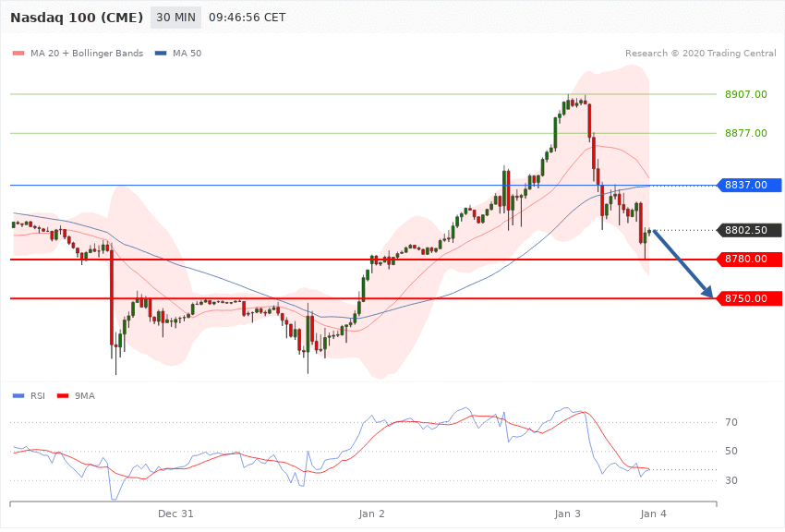The width and height of the screenshot is (785, 532).
Task: Click the MA 50 legend label
Action: [187, 53]
